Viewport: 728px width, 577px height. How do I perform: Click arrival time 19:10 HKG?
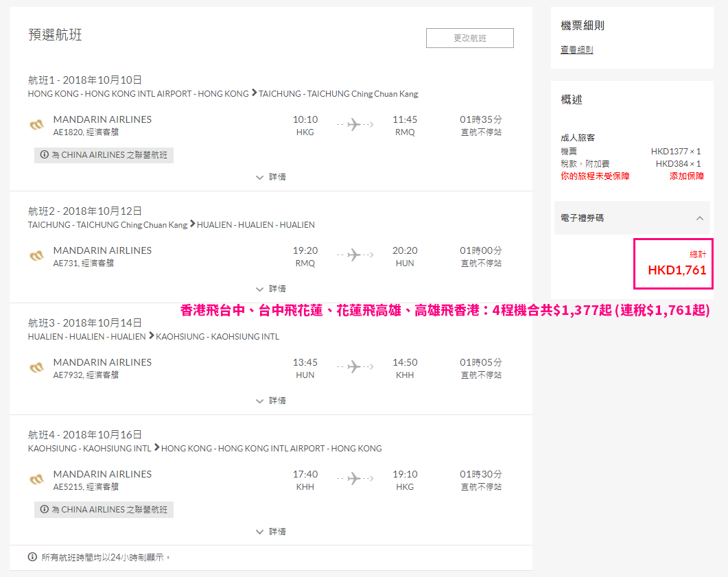click(x=405, y=480)
